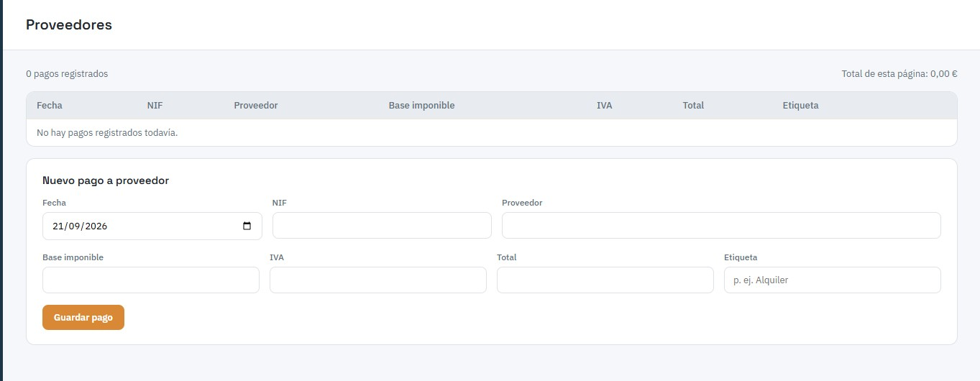Click the Proveedor label in the form
The height and width of the screenshot is (381, 980).
pos(522,203)
